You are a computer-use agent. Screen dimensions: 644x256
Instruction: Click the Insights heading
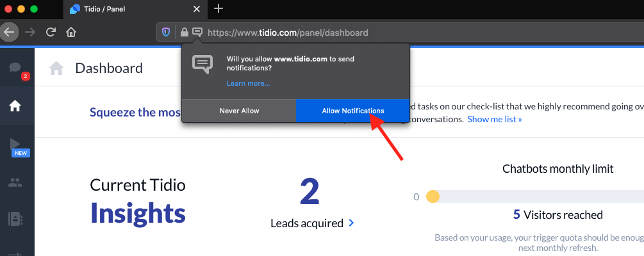coord(138,213)
